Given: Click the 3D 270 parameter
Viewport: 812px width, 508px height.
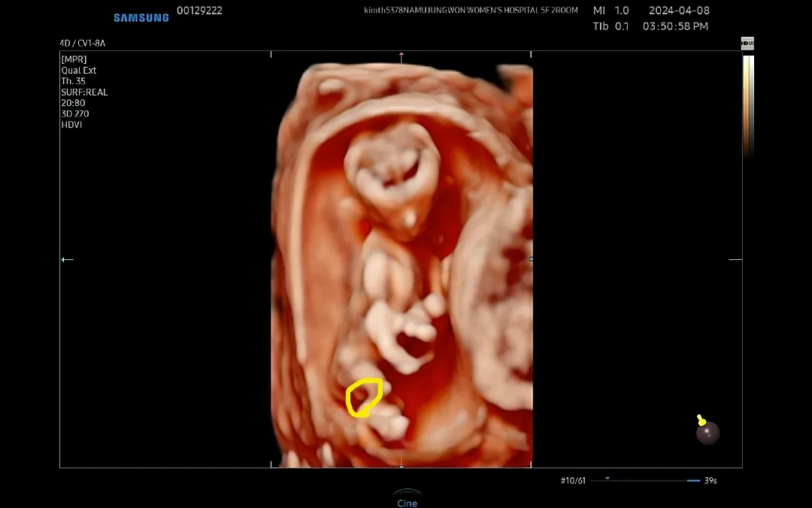Looking at the screenshot, I should pos(75,114).
